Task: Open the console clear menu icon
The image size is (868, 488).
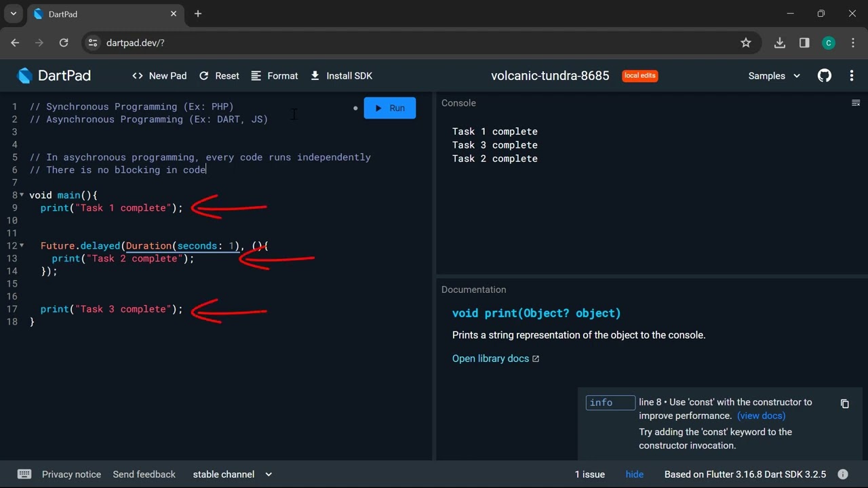Action: (x=856, y=103)
